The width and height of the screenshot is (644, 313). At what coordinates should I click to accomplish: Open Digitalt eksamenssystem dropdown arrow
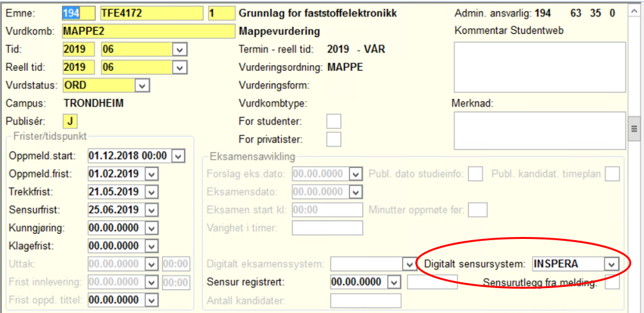click(409, 264)
